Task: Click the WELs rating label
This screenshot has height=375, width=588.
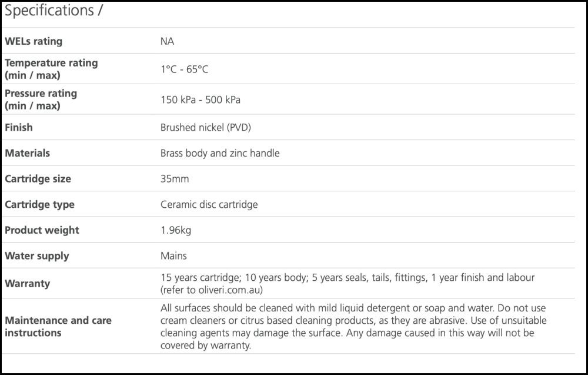Action: pyautogui.click(x=34, y=41)
